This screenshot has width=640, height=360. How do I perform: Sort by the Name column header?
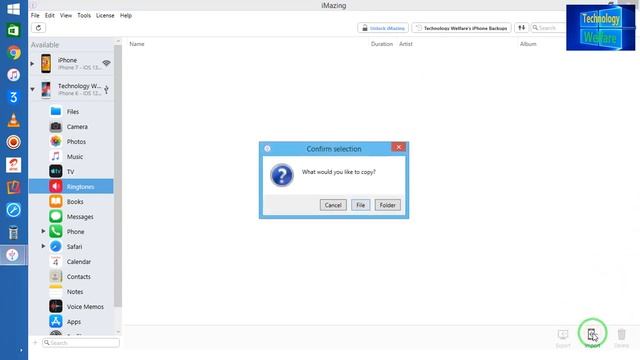[137, 44]
